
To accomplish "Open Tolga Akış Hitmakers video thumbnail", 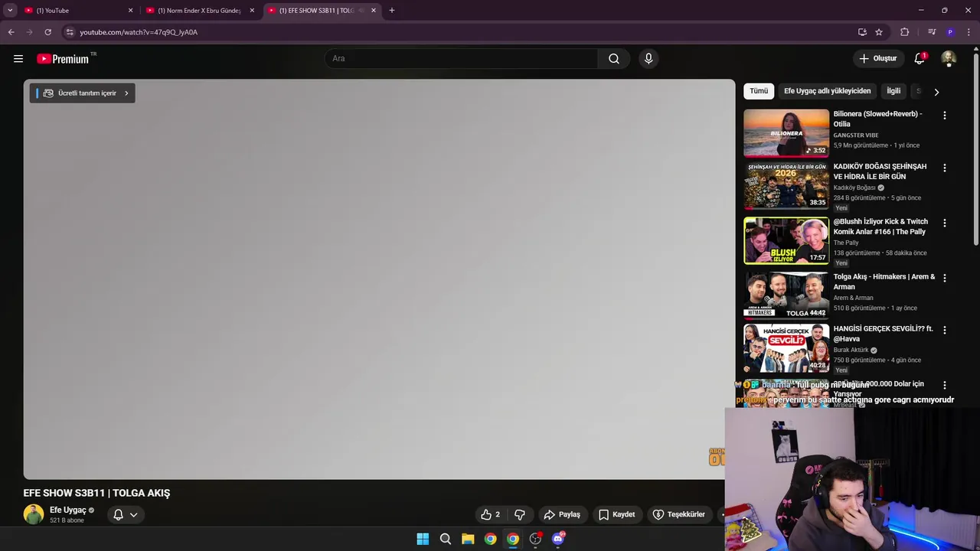I will click(x=786, y=295).
